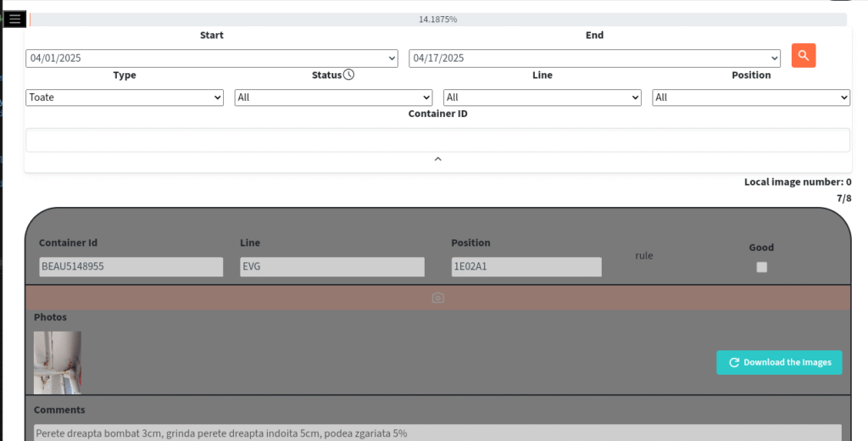Click the 'Local image number: 0' text

[798, 181]
